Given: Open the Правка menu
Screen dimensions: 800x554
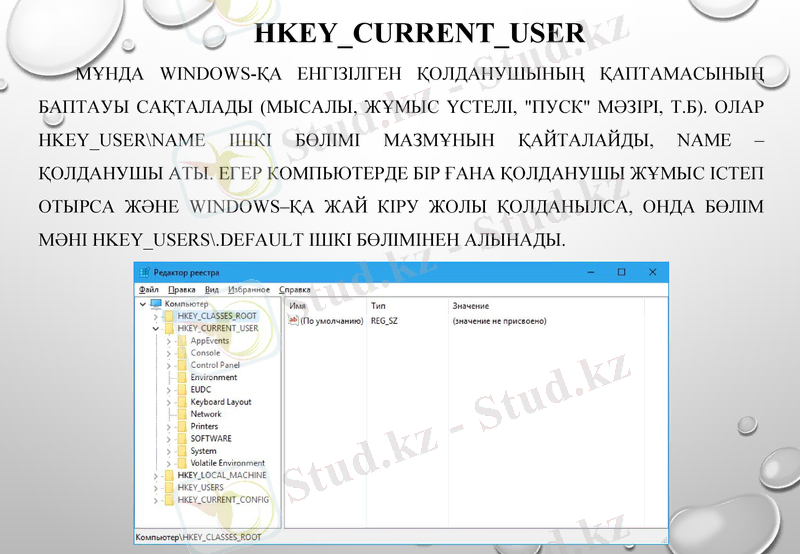Looking at the screenshot, I should click(x=182, y=290).
